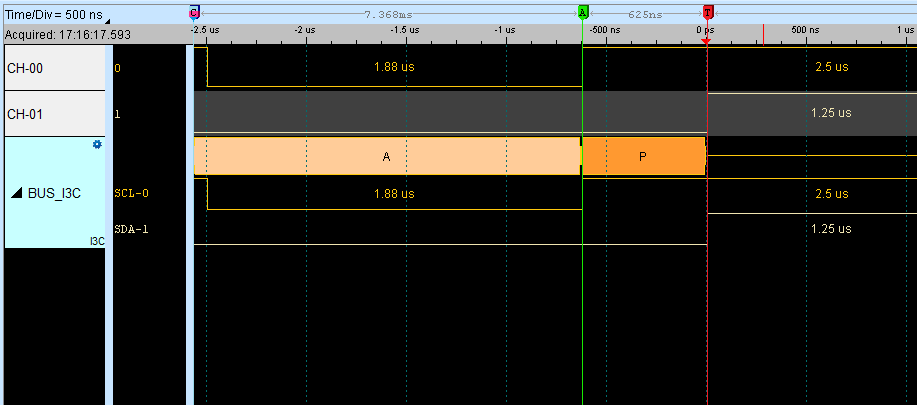
Task: Select the CH-00 channel label
Action: (25, 68)
